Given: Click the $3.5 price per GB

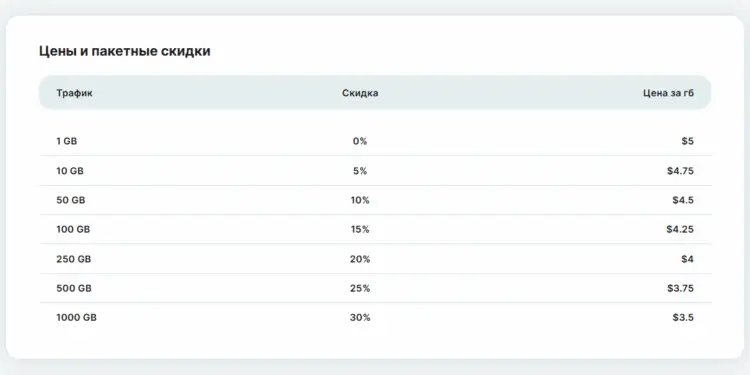Looking at the screenshot, I should point(683,317).
